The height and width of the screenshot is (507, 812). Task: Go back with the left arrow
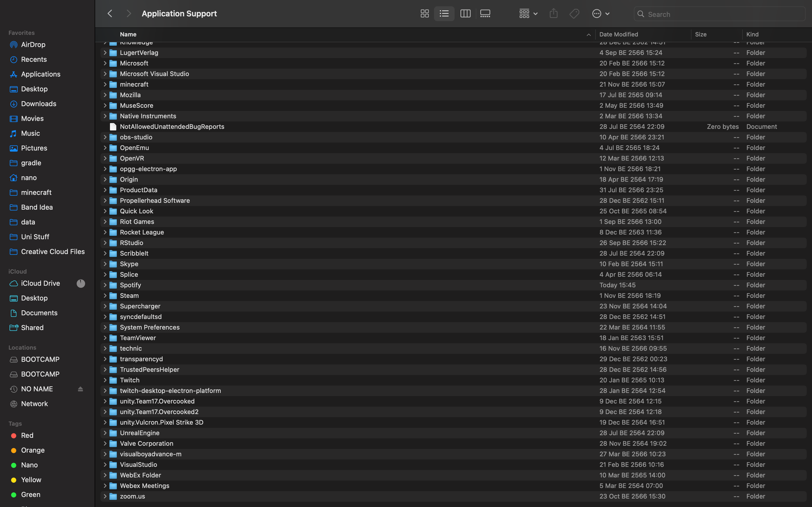(x=110, y=14)
